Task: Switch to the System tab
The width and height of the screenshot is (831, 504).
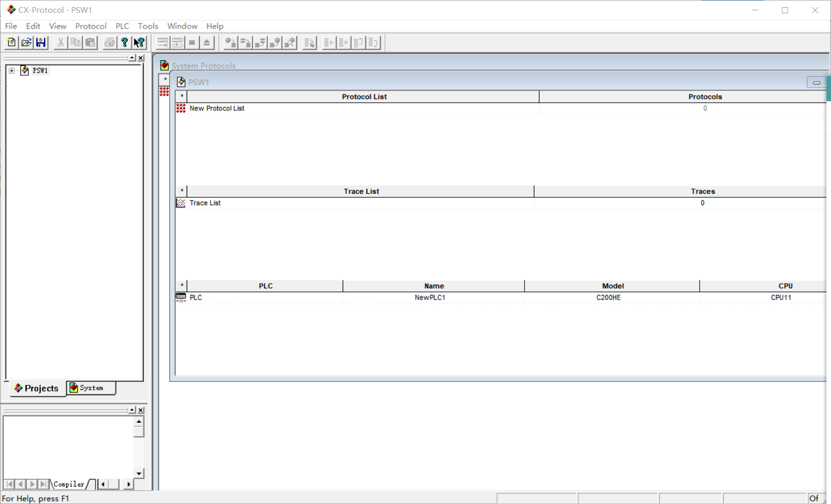Action: point(91,388)
